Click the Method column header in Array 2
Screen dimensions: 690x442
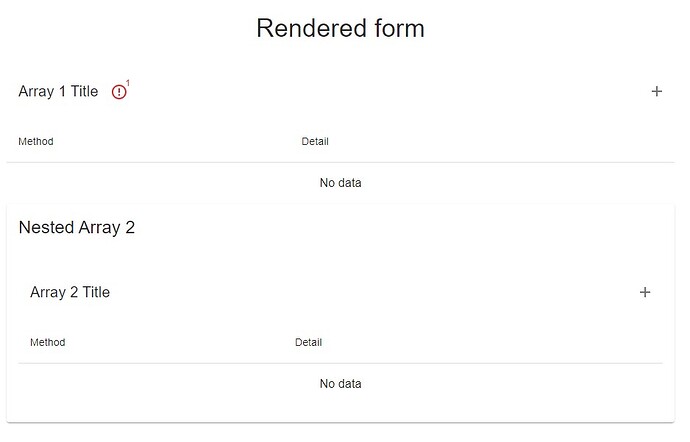[x=48, y=342]
